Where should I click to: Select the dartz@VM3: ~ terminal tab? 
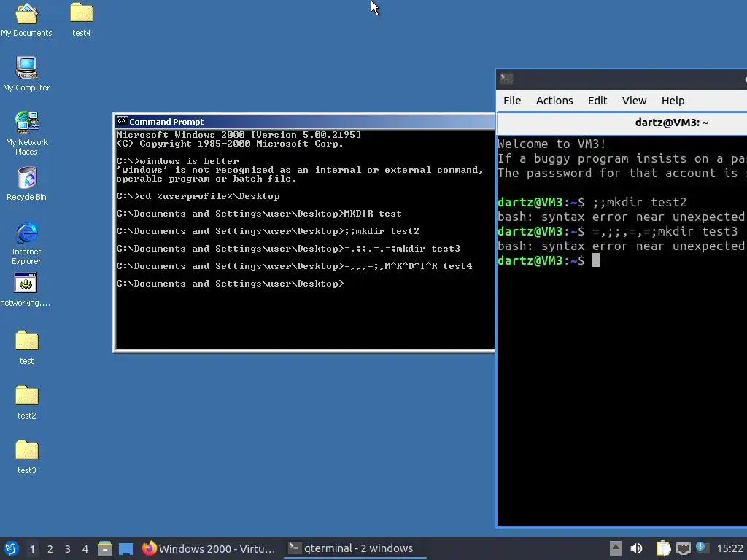622,122
